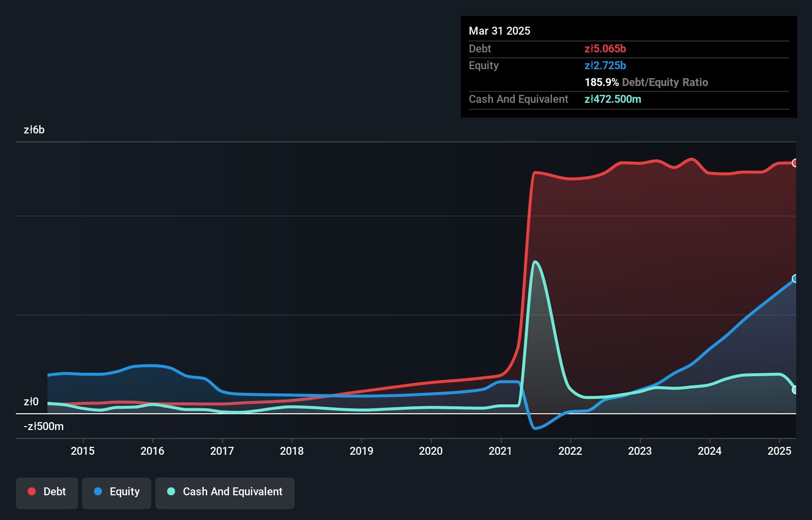This screenshot has height=520, width=812.
Task: Click the Mar 31 2025 tooltip date
Action: point(499,31)
